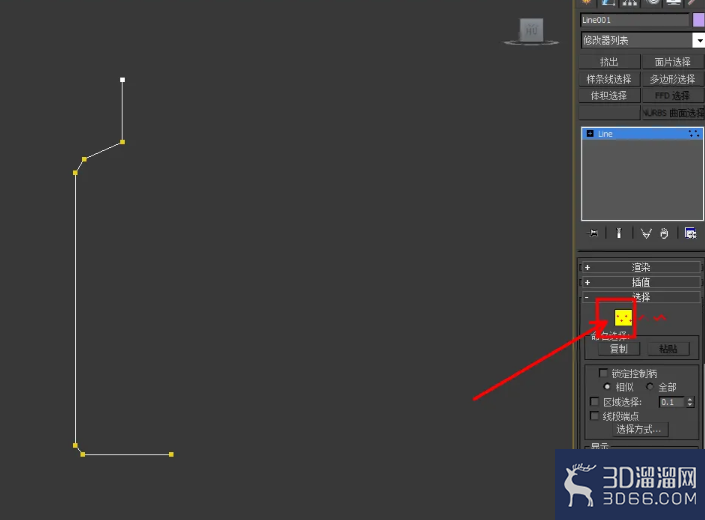The width and height of the screenshot is (705, 520).
Task: Open the Hierarchy command panel tab
Action: pos(629,3)
